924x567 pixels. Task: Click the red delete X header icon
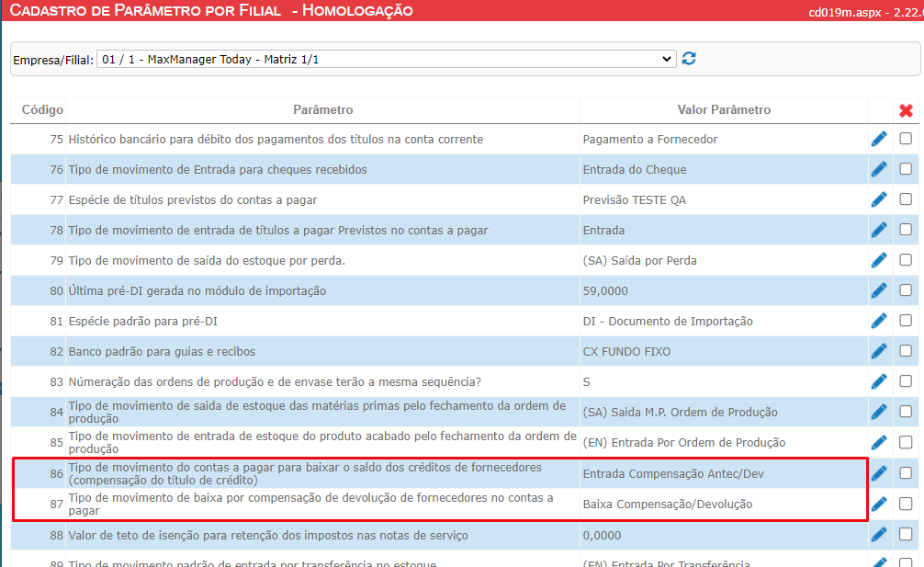(x=906, y=110)
